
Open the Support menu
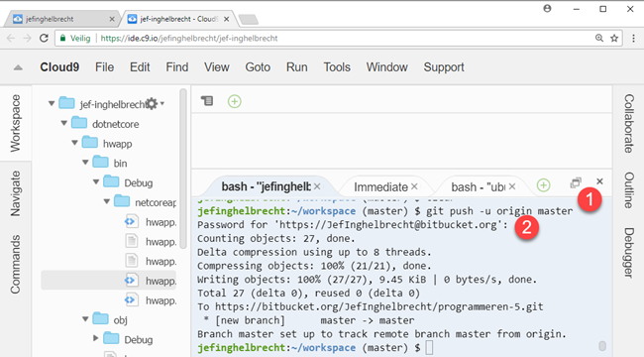click(444, 67)
